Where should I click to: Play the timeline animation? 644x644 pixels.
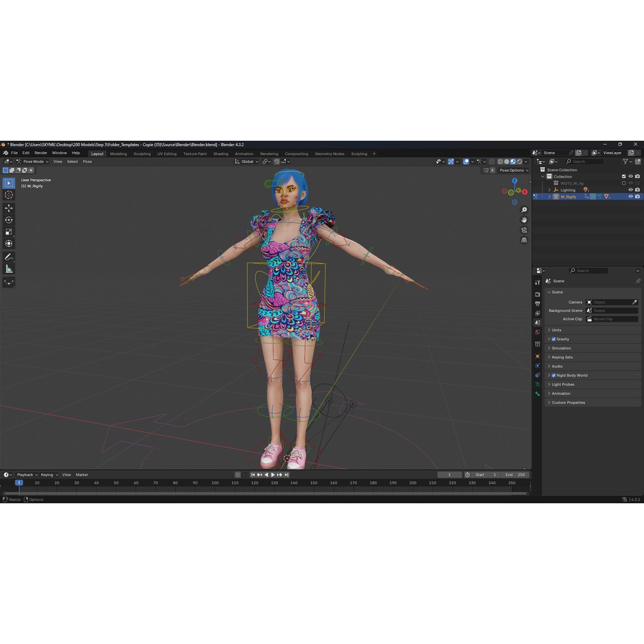(x=273, y=475)
